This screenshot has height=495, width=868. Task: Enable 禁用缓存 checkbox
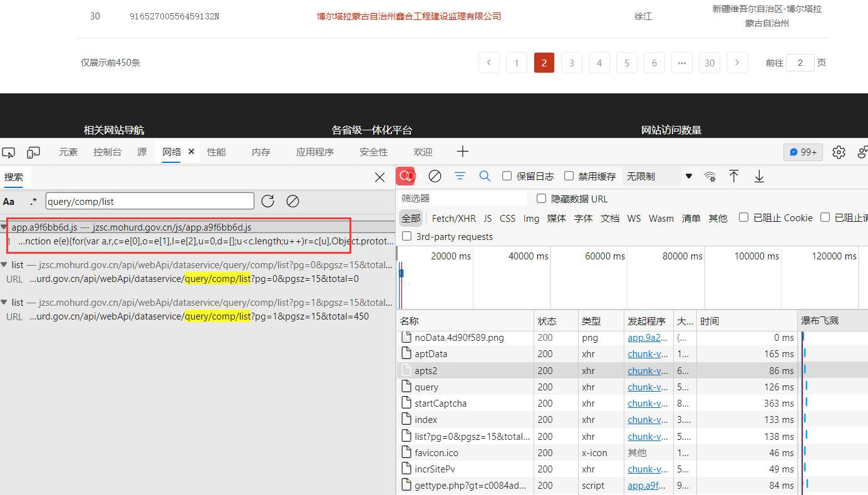pos(569,176)
